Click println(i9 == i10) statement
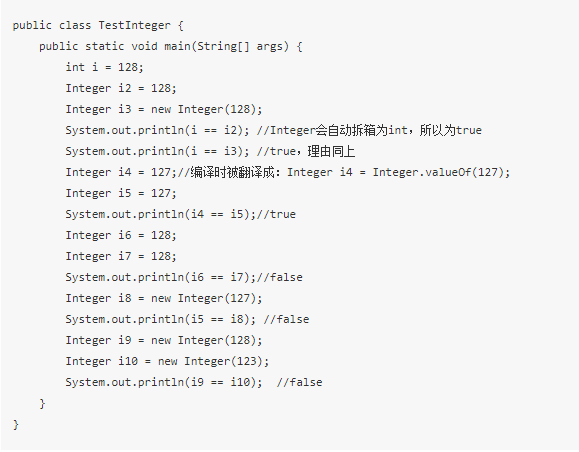Image resolution: width=579 pixels, height=452 pixels. 164,383
